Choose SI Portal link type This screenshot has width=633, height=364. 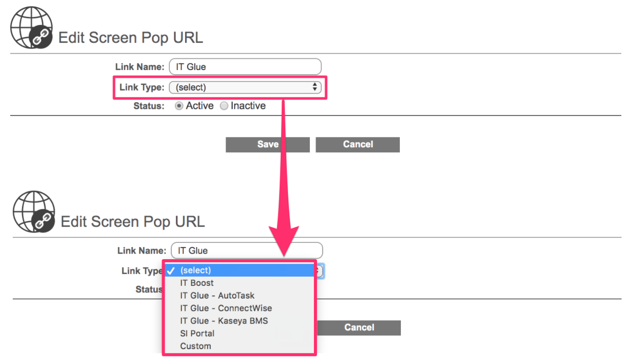pyautogui.click(x=197, y=333)
